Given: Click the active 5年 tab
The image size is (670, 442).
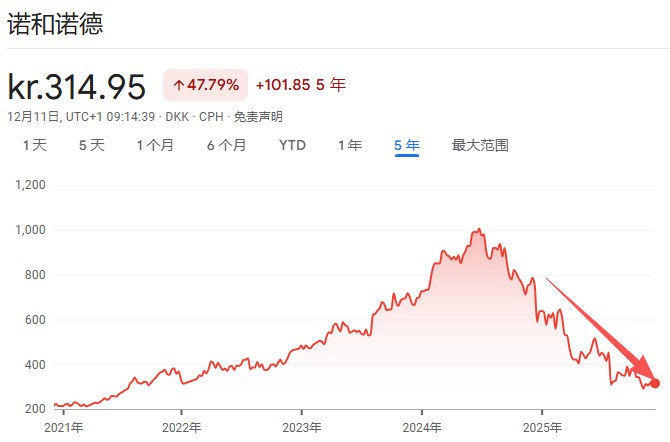Looking at the screenshot, I should 406,145.
